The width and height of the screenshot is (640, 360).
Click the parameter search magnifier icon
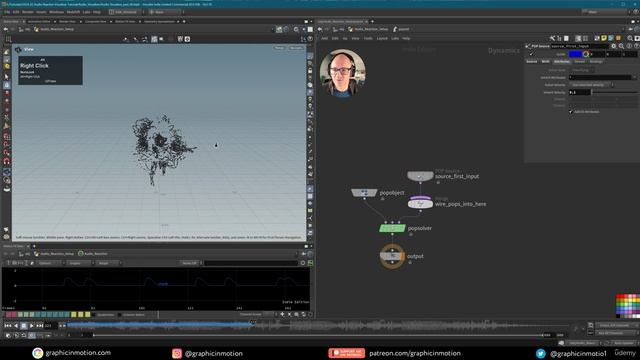tap(621, 46)
